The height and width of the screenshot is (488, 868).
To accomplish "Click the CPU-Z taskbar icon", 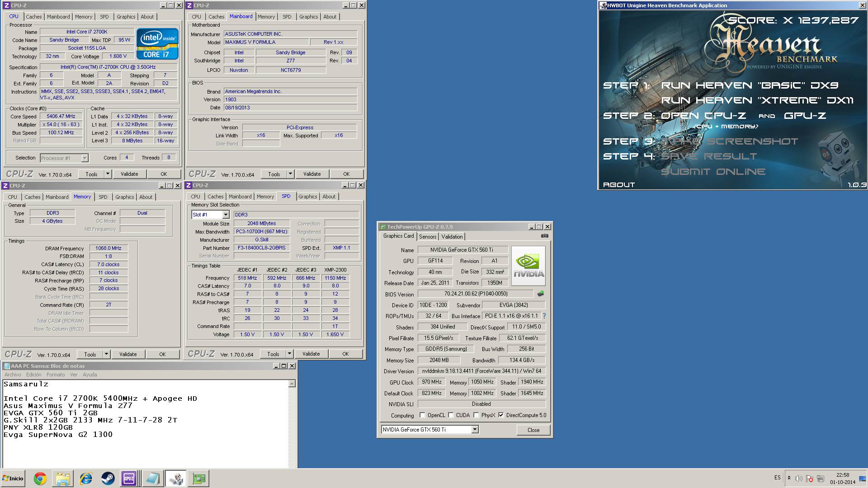I will point(129,479).
